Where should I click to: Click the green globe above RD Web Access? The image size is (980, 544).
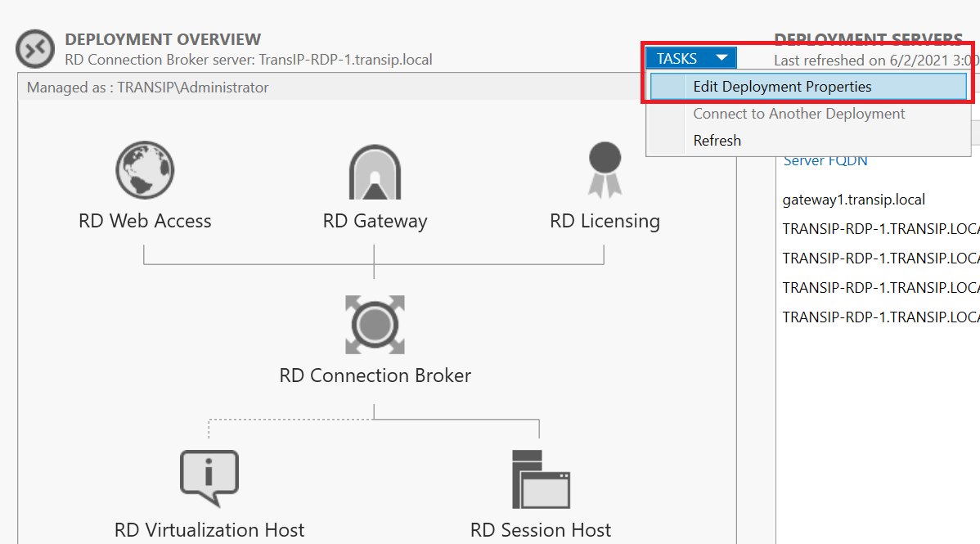pos(145,169)
